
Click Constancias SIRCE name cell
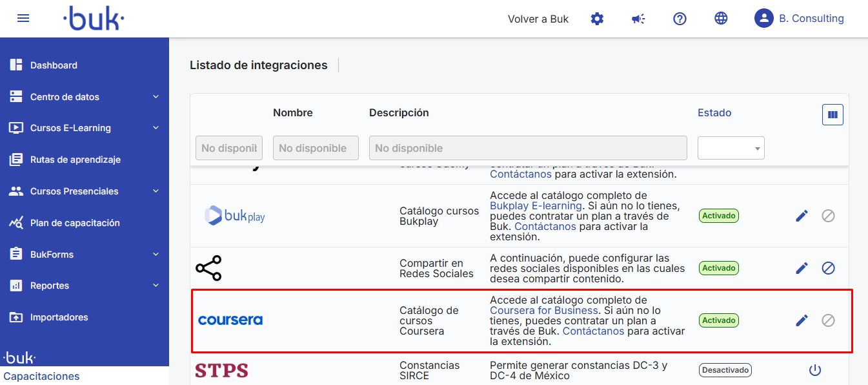tap(429, 370)
